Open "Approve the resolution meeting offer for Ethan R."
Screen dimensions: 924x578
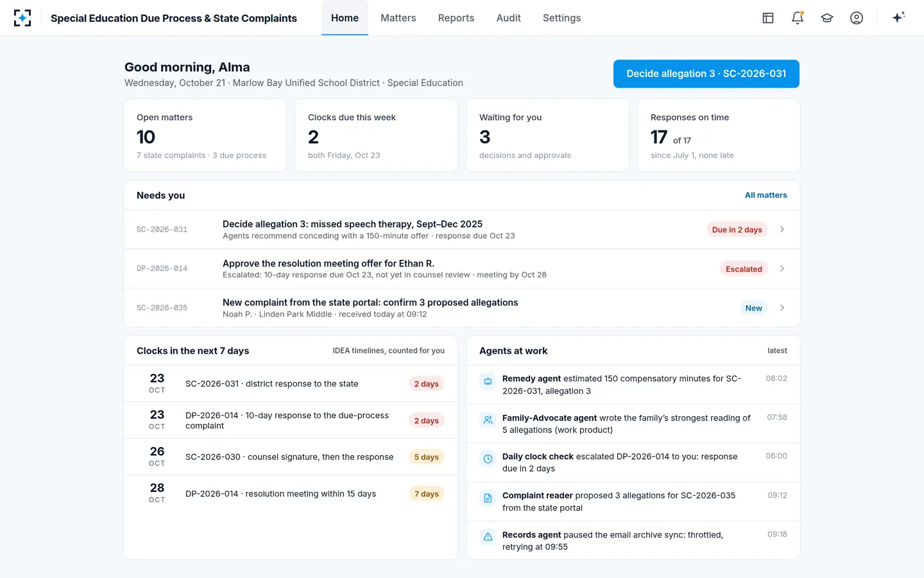(x=462, y=268)
